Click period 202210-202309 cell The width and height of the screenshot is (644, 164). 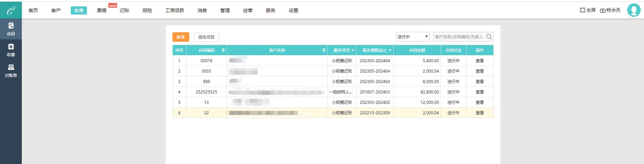375,113
